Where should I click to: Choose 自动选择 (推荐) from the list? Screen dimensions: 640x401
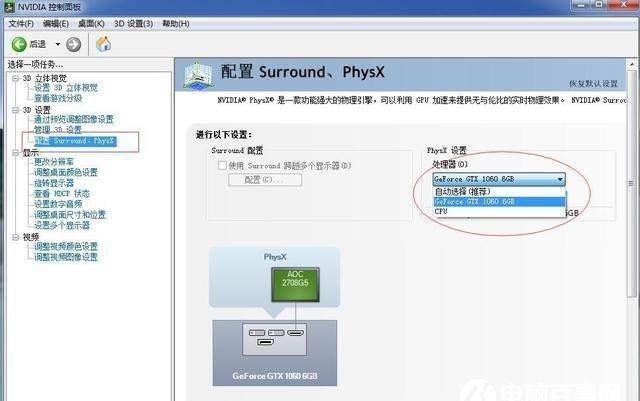[499, 192]
